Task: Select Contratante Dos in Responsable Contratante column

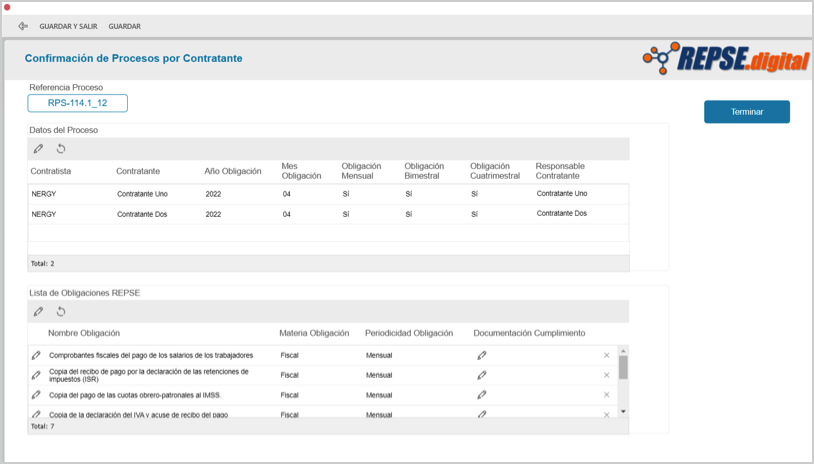Action: pos(562,213)
